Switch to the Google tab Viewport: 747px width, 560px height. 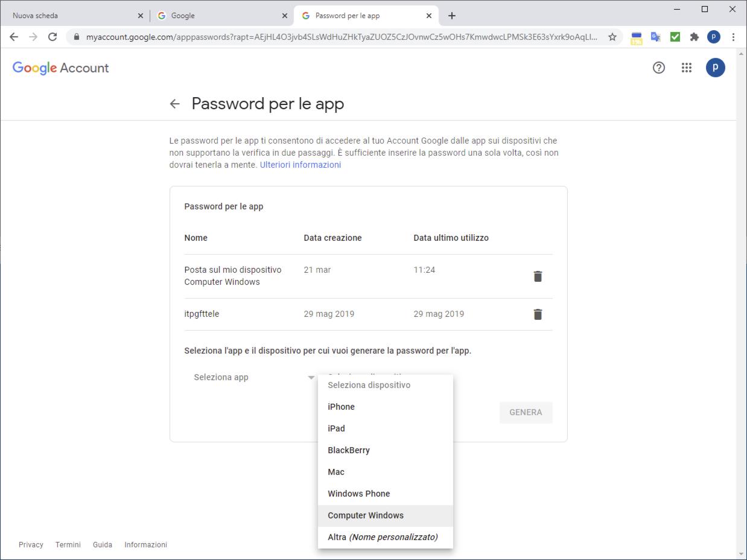click(220, 16)
